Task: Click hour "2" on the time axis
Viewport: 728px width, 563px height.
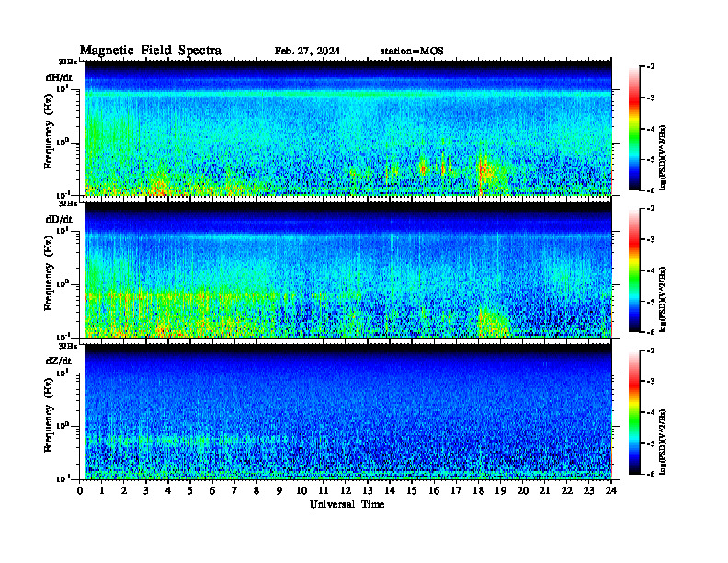Action: pyautogui.click(x=124, y=491)
